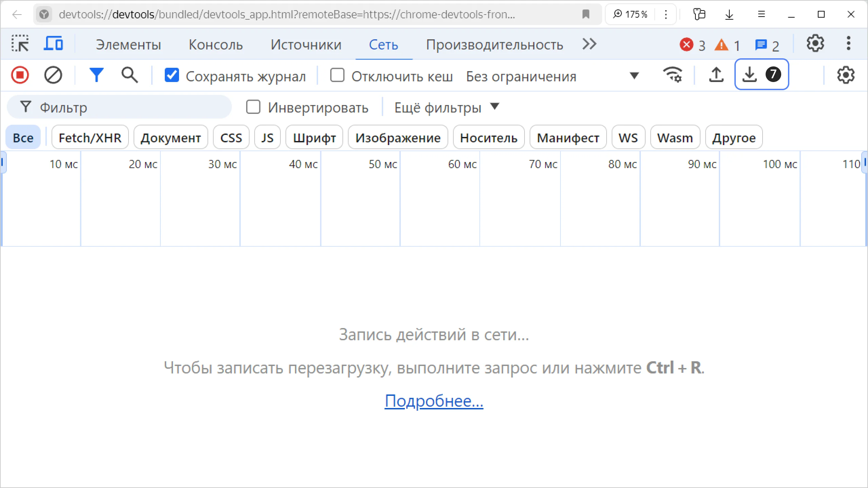Check the Инвертировать filter option
This screenshot has width=868, height=488.
(x=253, y=107)
